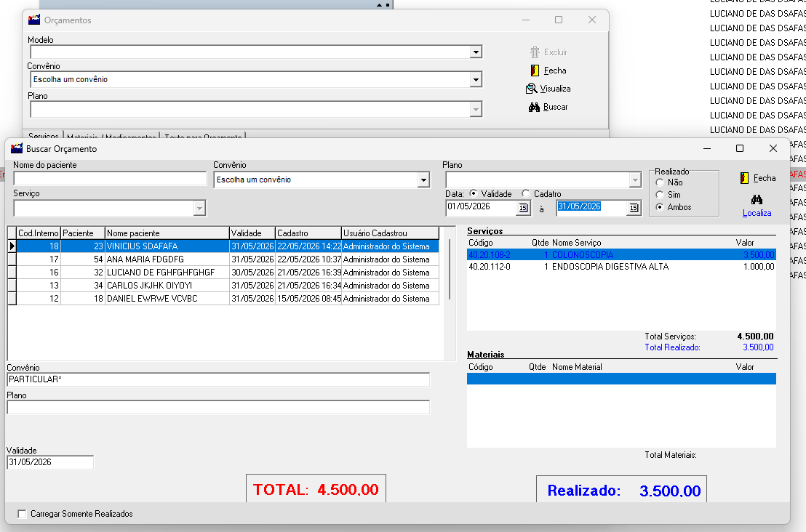
Task: Switch to the Serviços tab
Action: 43,136
